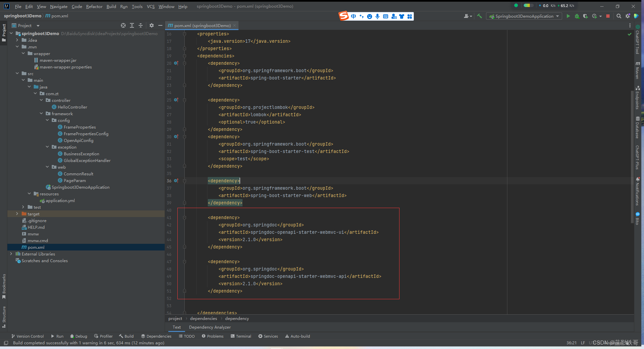This screenshot has height=349, width=644.
Task: Open the Profiler tool window
Action: tap(103, 336)
